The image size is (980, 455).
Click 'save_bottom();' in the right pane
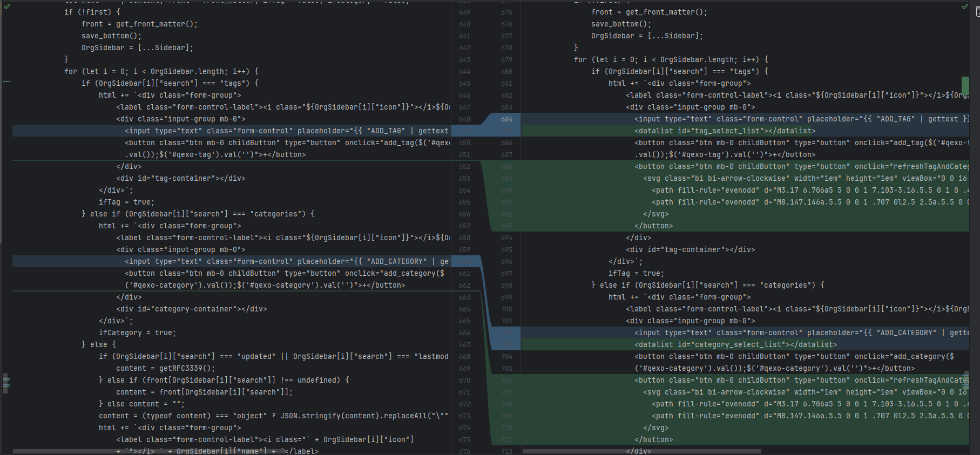[x=621, y=24]
